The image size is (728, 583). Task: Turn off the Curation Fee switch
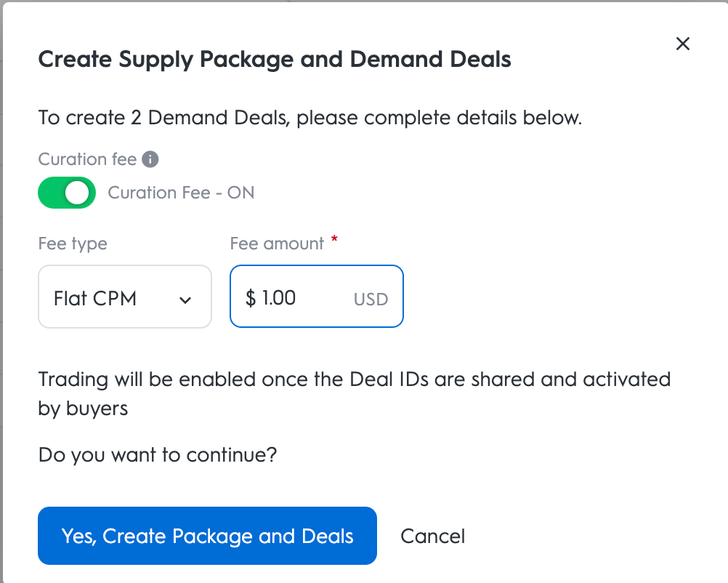click(x=67, y=193)
